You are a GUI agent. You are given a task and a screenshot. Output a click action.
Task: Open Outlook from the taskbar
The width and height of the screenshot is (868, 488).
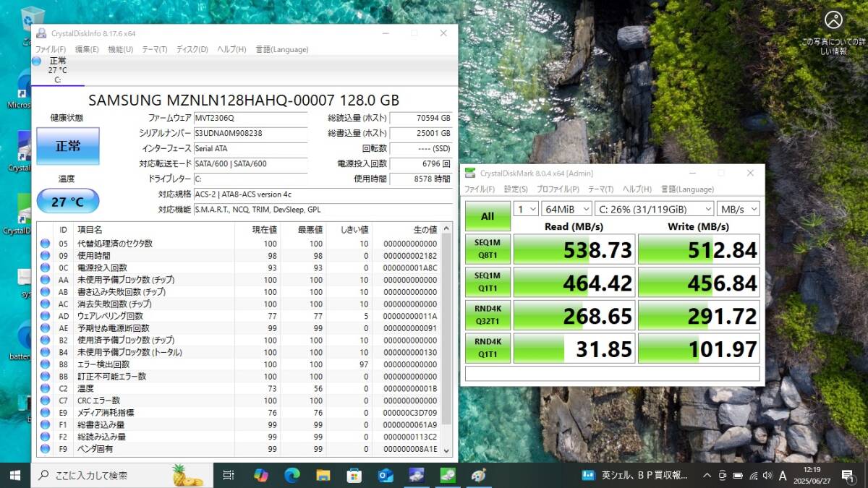386,475
